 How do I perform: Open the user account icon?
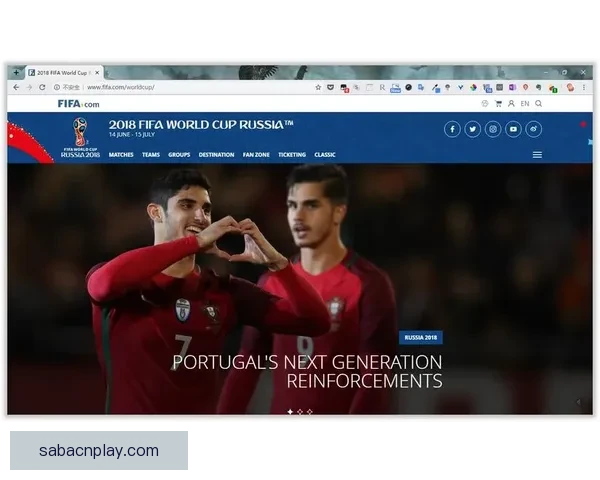pyautogui.click(x=511, y=103)
